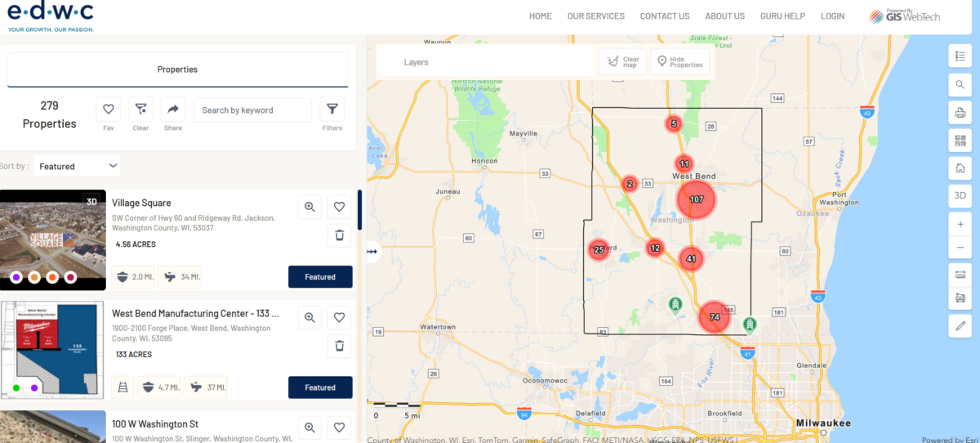The height and width of the screenshot is (443, 980).
Task: Activate the pencil draw tool
Action: (960, 326)
